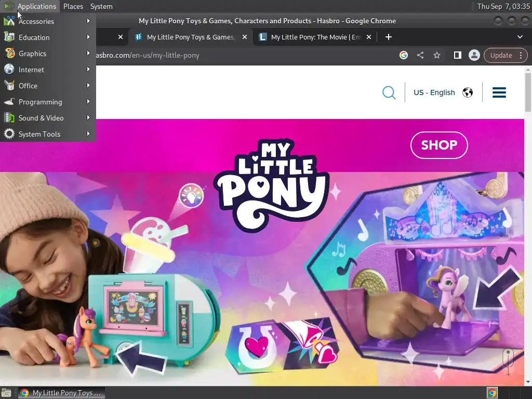The width and height of the screenshot is (532, 399).
Task: Click the System Tools gear icon
Action: point(9,134)
